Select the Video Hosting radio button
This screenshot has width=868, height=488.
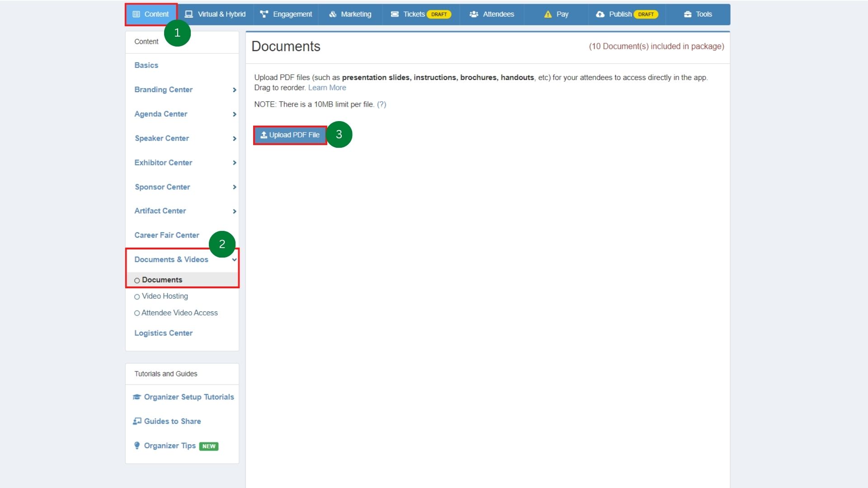[x=137, y=296]
